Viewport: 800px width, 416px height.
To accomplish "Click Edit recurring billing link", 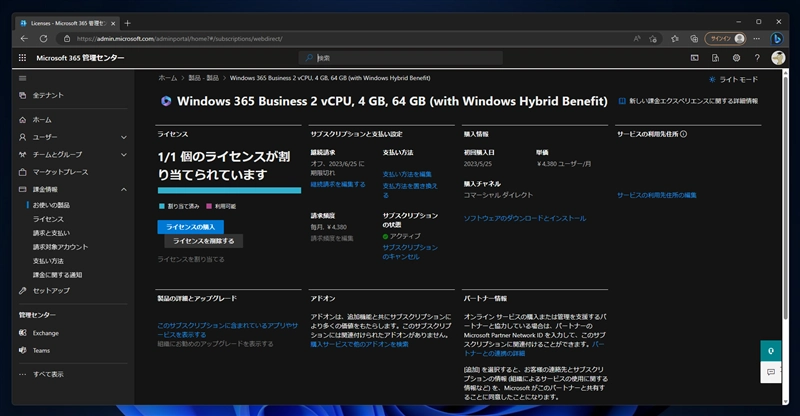I will 338,184.
